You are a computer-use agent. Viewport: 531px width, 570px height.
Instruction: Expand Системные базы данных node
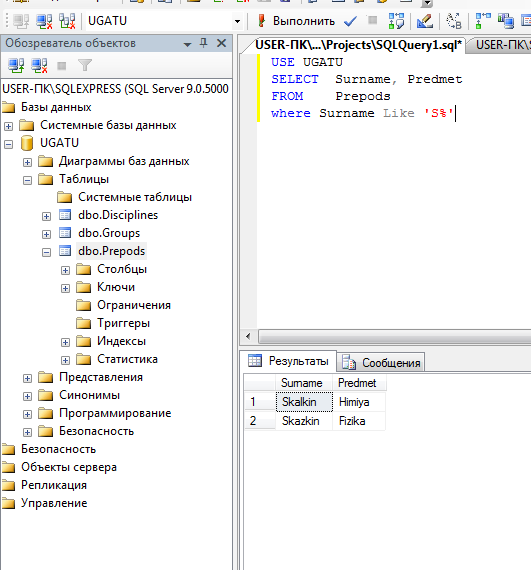9,126
